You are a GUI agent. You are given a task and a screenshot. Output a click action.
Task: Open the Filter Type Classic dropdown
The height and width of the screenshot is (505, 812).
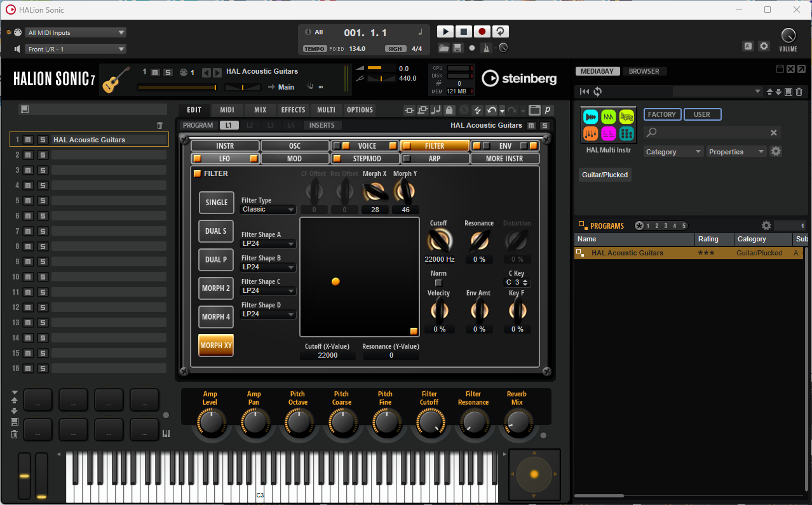click(x=268, y=210)
